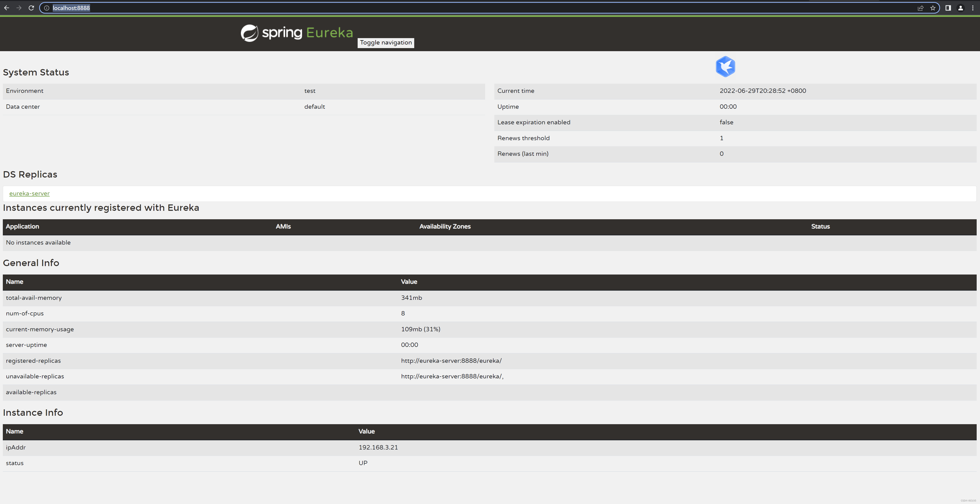This screenshot has width=980, height=504.
Task: Select the Lease expiration enabled label
Action: point(534,122)
